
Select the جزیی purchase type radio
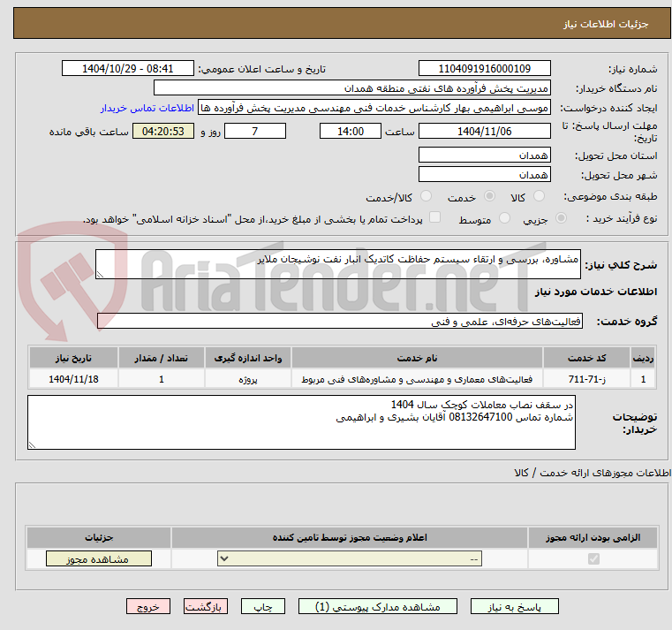tap(561, 218)
